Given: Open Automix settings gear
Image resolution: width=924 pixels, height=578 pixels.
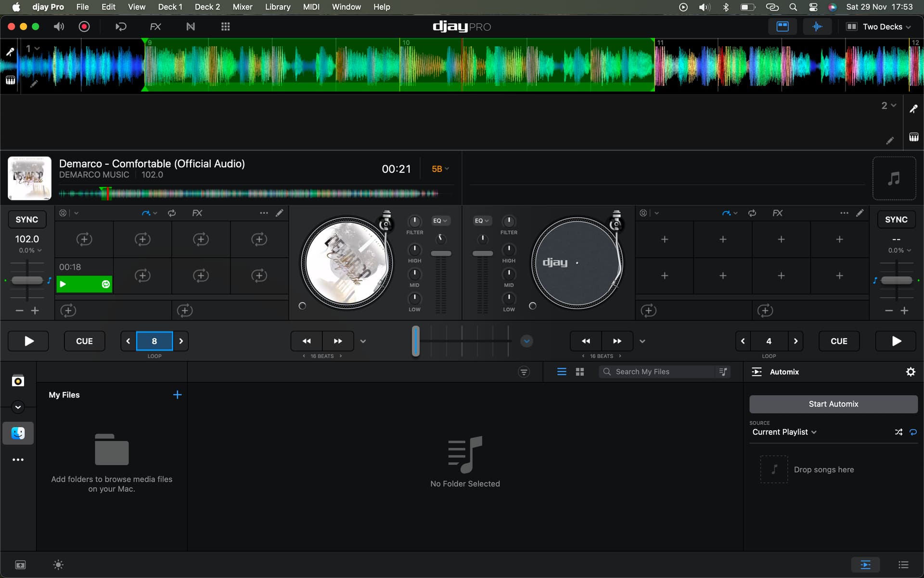Looking at the screenshot, I should pos(910,372).
